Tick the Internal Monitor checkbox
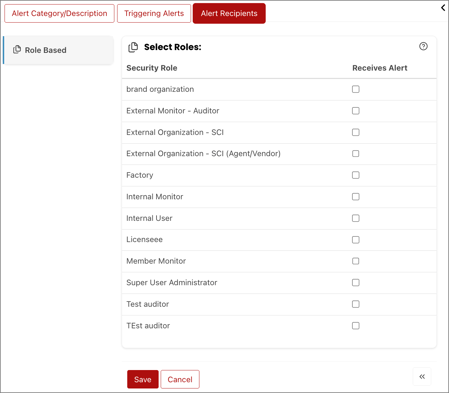 tap(356, 197)
